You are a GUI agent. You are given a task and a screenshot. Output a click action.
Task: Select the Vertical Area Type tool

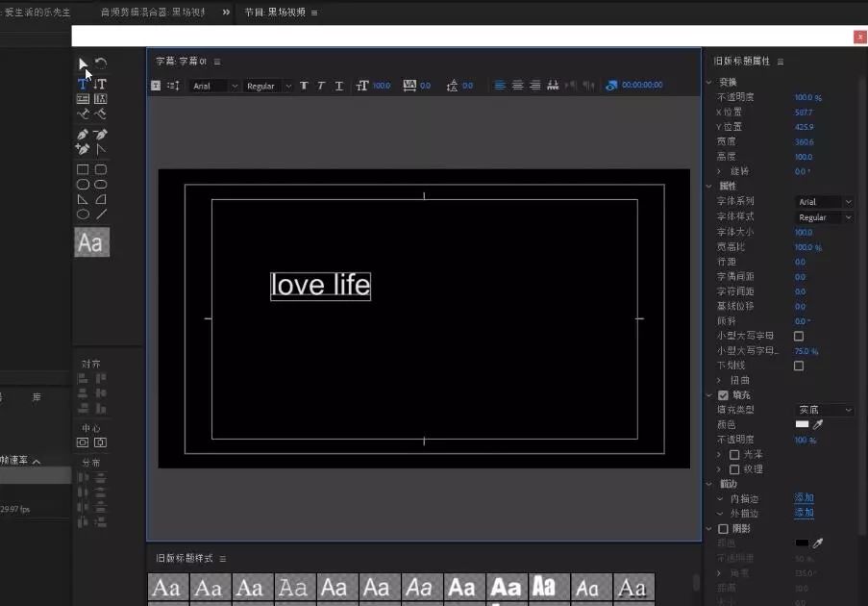(x=100, y=99)
